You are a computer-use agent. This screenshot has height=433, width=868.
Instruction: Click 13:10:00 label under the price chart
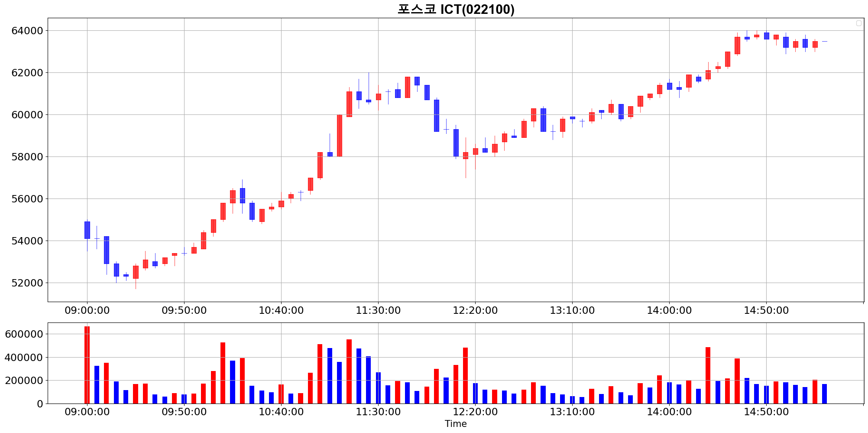pos(572,310)
